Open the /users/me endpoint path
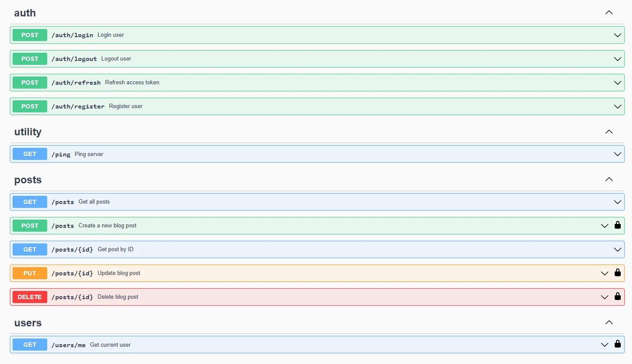The width and height of the screenshot is (632, 364). coord(68,345)
